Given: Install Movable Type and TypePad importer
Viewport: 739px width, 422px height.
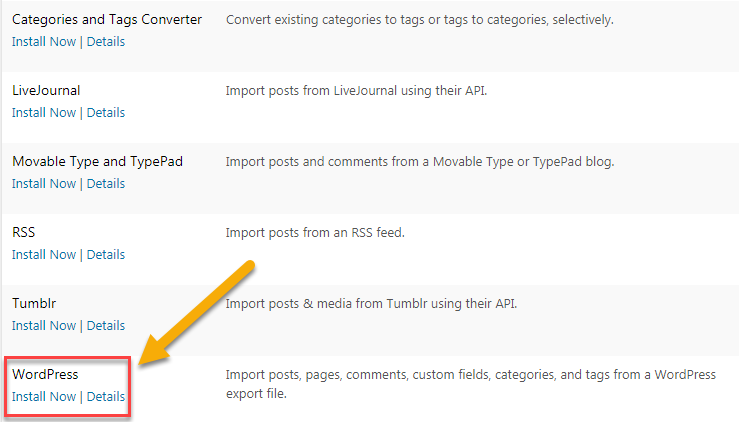Looking at the screenshot, I should tap(44, 183).
